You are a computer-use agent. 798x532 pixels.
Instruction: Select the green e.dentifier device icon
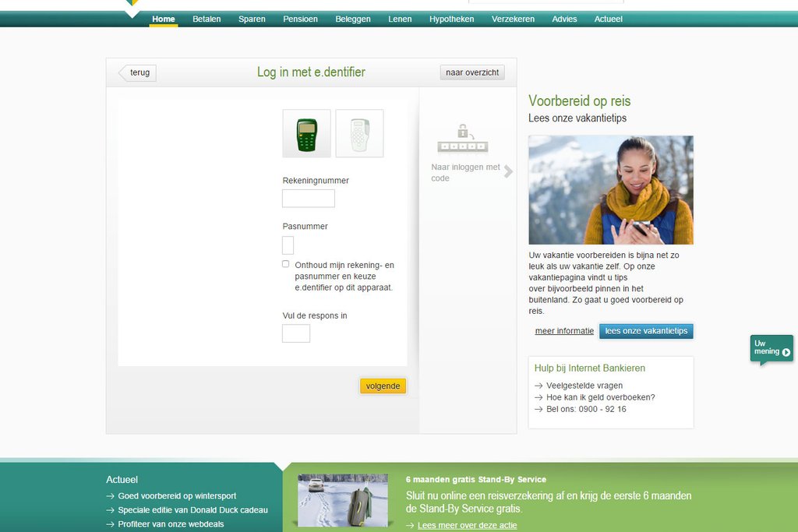click(306, 134)
